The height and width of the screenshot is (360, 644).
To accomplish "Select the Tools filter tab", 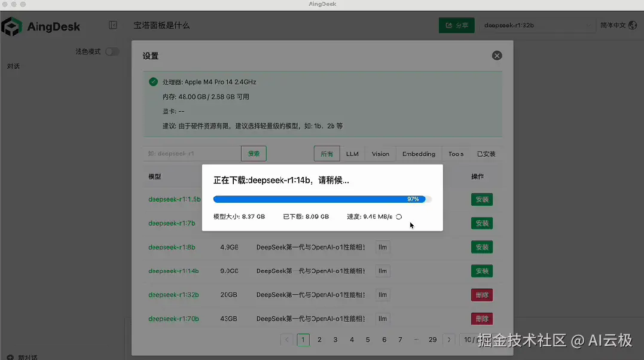I will click(x=456, y=154).
